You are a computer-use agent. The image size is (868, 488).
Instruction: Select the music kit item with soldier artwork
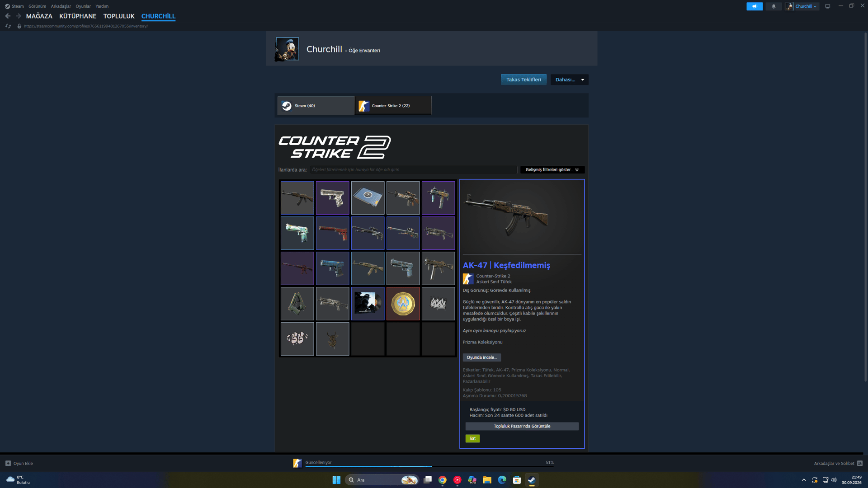(x=368, y=304)
